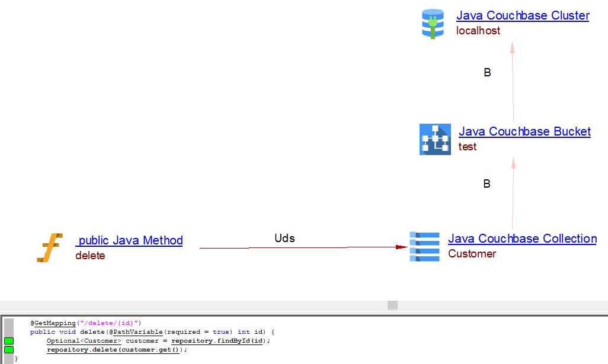Open the public Java Method link
608x364 pixels.
tap(130, 240)
